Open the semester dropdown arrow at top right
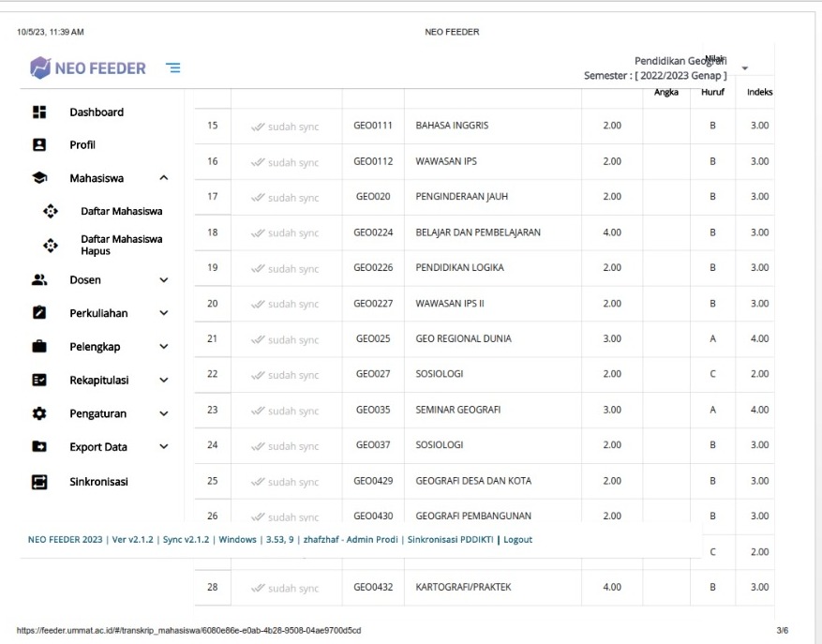822x644 pixels. 744,68
